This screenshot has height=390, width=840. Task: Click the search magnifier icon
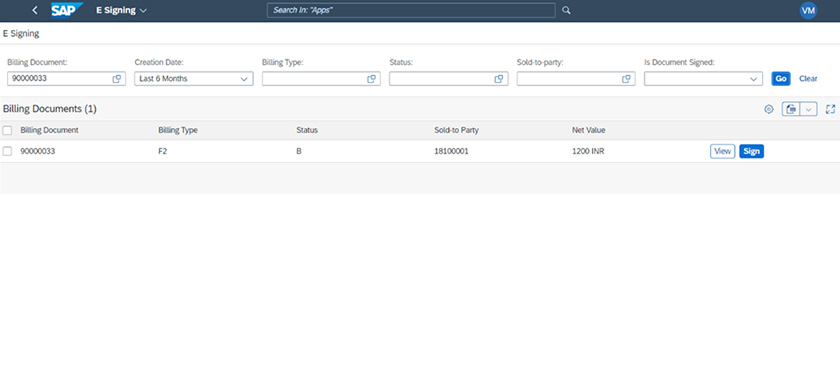click(566, 10)
